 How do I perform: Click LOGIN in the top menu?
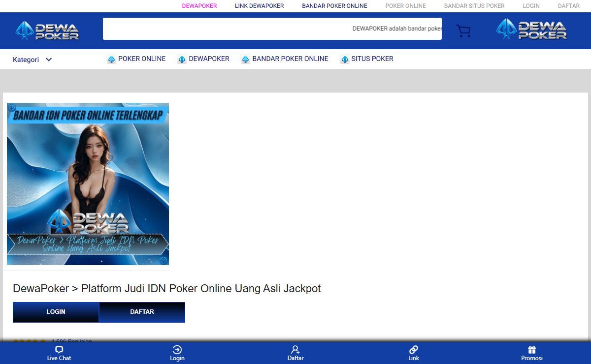[531, 6]
